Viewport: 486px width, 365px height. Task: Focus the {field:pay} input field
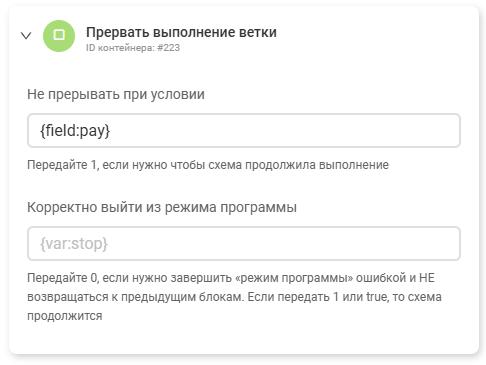tap(244, 130)
